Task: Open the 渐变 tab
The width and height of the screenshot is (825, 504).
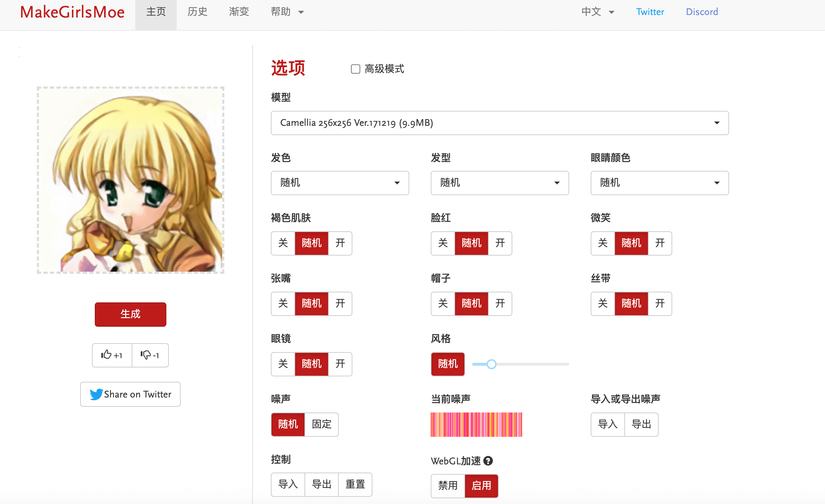Action: (x=239, y=12)
